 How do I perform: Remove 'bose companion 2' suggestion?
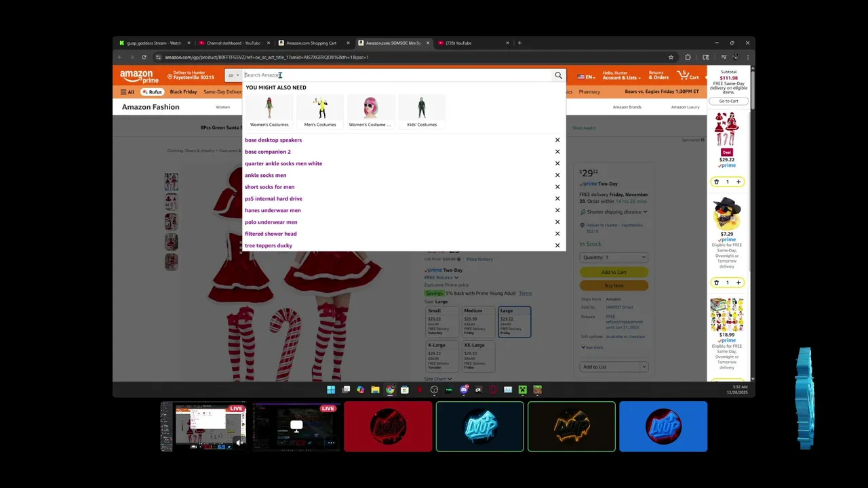(557, 152)
